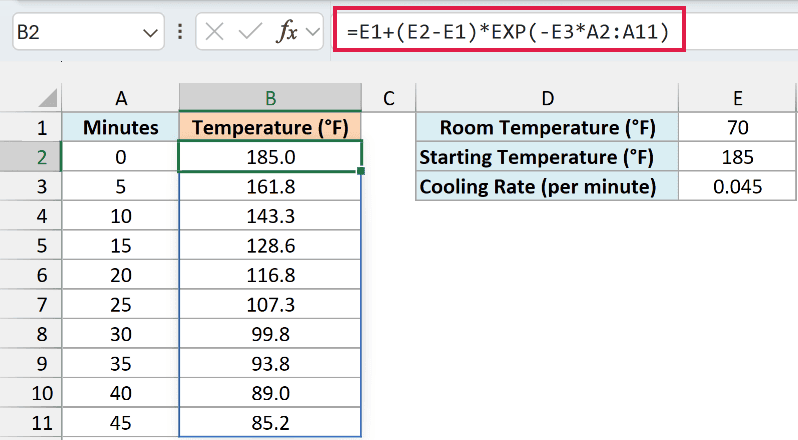Click cell with value 85.2
798x440 pixels.
coord(270,423)
